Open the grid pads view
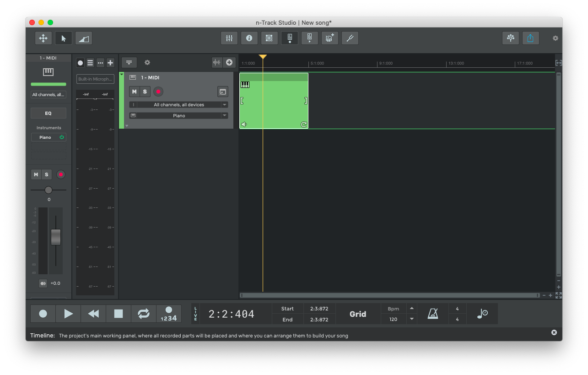Image resolution: width=588 pixels, height=375 pixels. [270, 38]
